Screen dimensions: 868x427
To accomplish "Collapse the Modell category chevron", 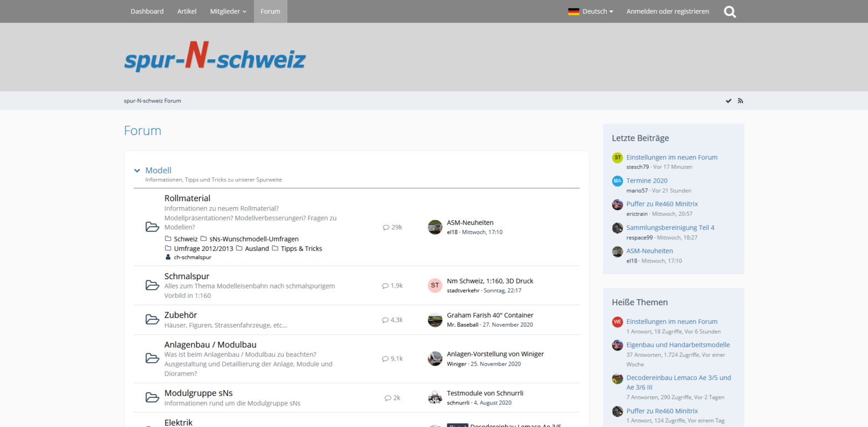I will (x=137, y=171).
